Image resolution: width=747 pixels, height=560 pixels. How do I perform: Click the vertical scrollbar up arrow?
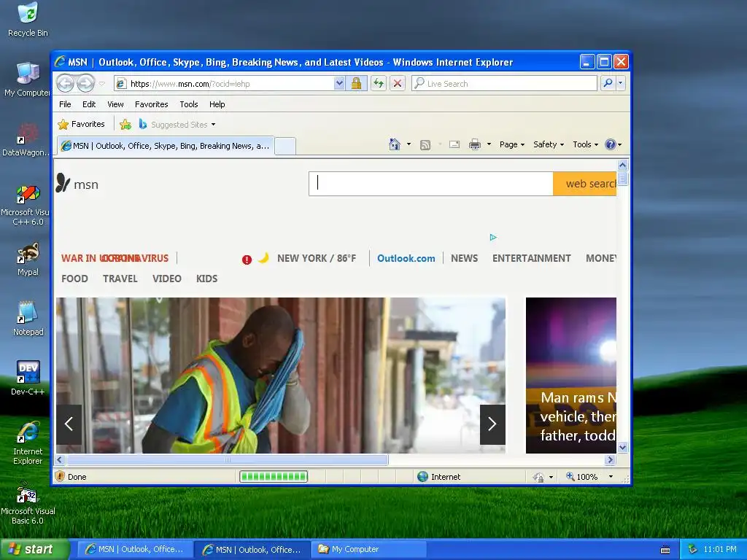tap(623, 166)
